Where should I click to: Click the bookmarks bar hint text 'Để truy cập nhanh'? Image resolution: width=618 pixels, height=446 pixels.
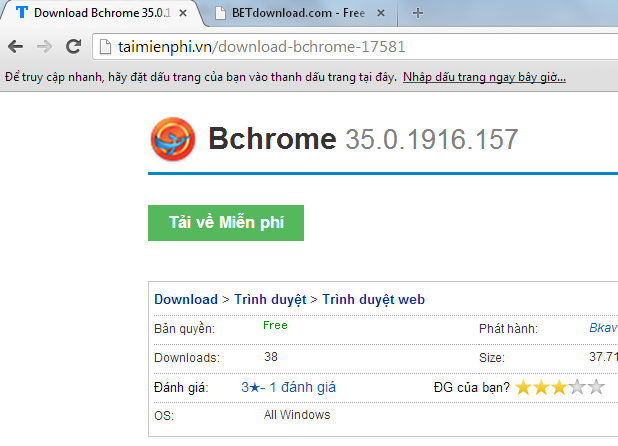click(x=54, y=77)
